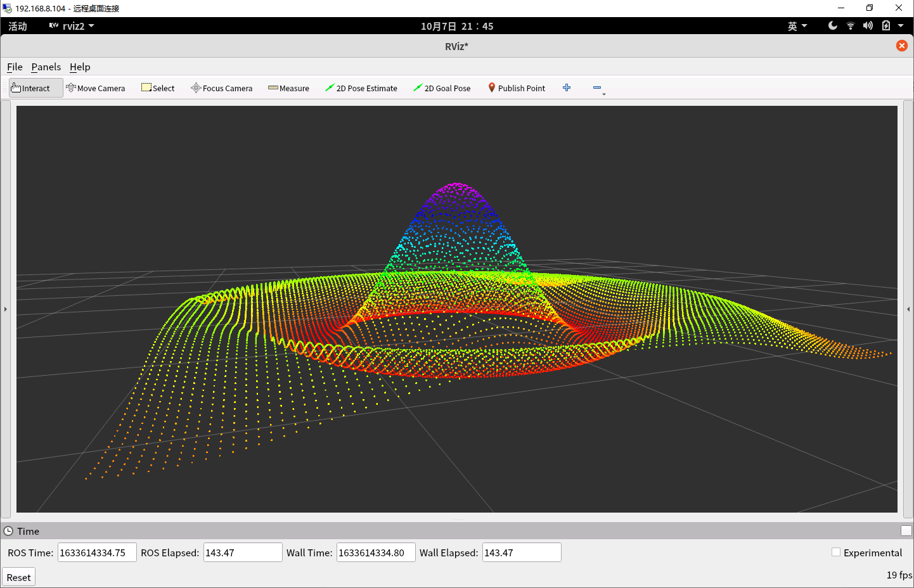Screen dimensions: 914x588
Task: Enable the Experimental checkbox
Action: tap(836, 553)
